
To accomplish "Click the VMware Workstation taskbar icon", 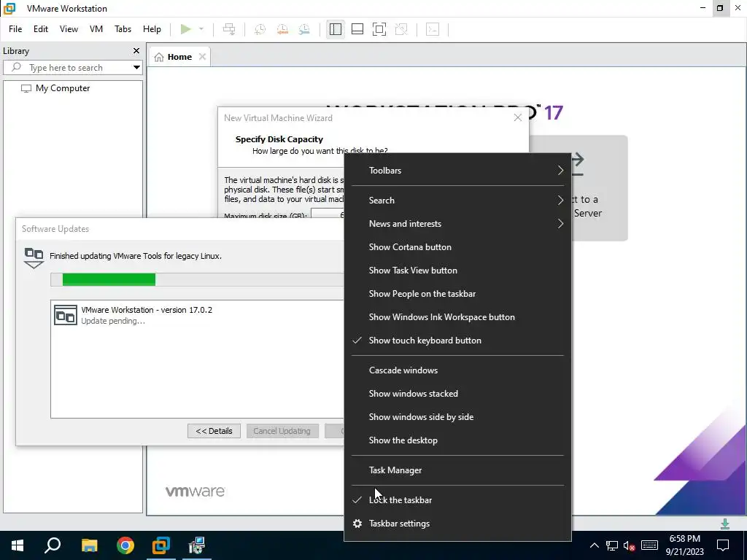I will tap(161, 545).
